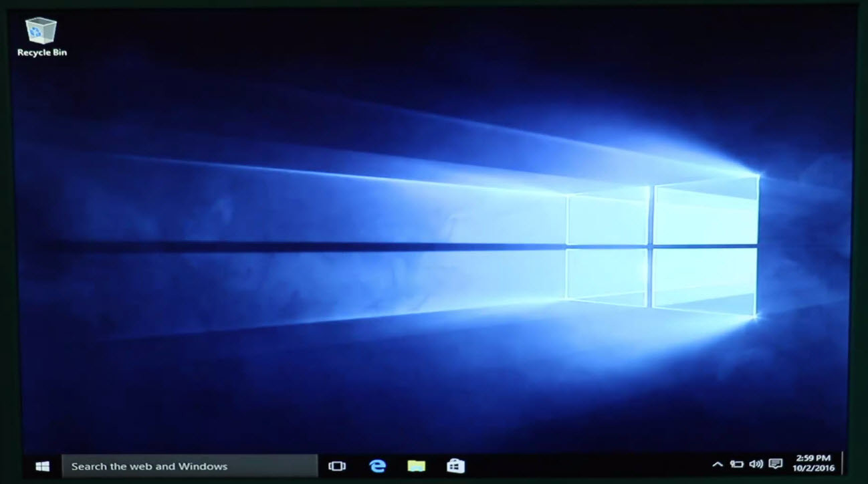This screenshot has width=868, height=484.
Task: Click the Recycle Bin text label
Action: coord(42,53)
